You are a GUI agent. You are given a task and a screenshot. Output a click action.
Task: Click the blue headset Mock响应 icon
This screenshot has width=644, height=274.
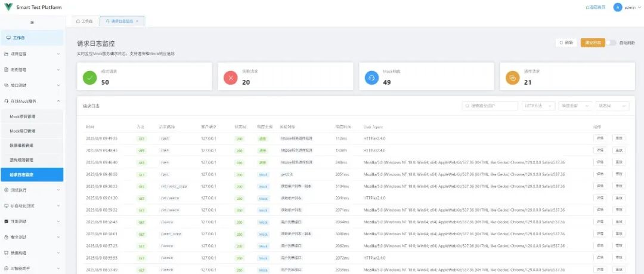pyautogui.click(x=371, y=78)
